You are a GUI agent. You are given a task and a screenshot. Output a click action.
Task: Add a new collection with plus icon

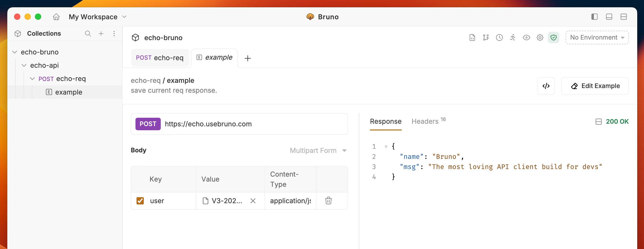pos(101,34)
